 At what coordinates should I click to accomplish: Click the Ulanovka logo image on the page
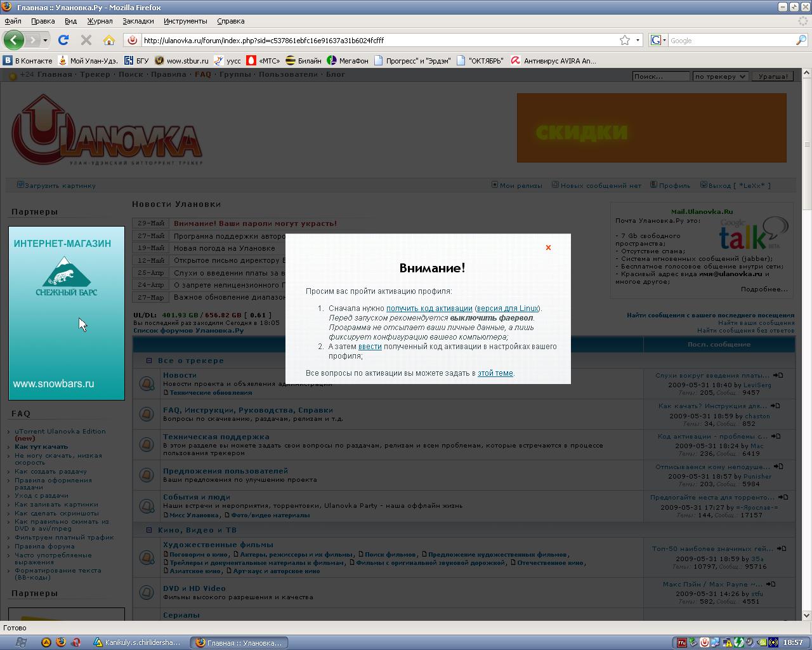[x=107, y=129]
